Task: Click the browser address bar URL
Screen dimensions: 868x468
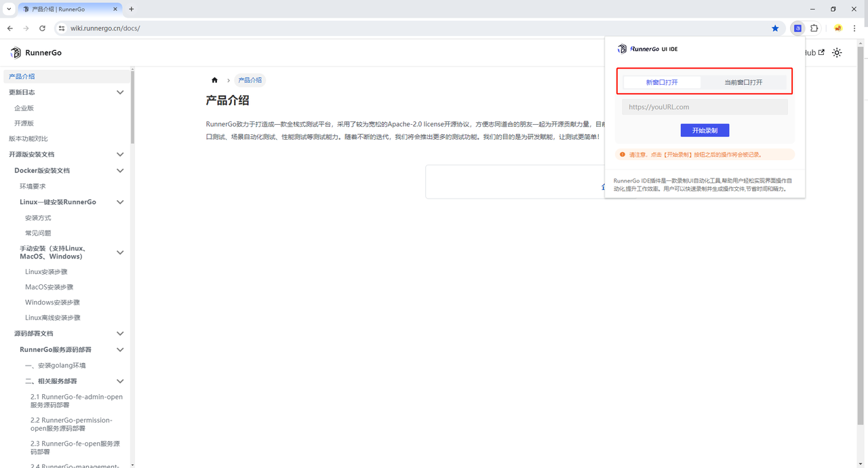Action: tap(105, 28)
